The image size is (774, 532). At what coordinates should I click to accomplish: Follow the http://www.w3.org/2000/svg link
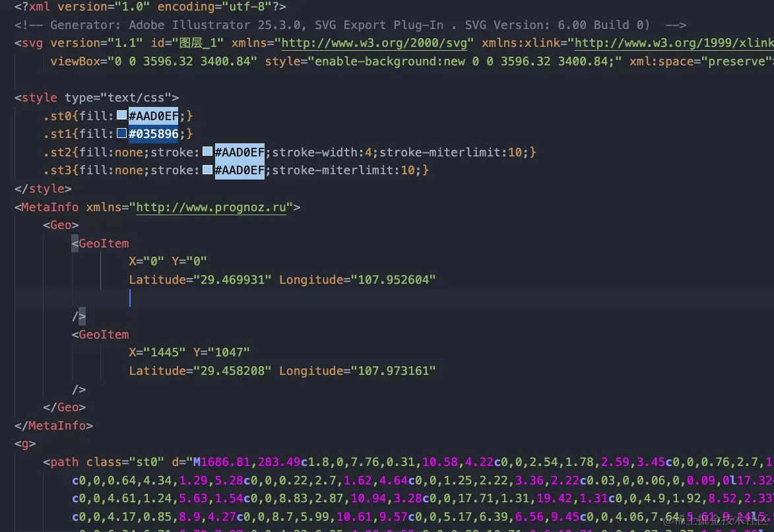pos(374,43)
